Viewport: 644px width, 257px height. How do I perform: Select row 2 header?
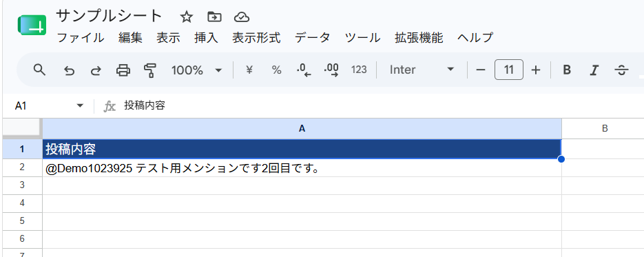click(x=22, y=167)
